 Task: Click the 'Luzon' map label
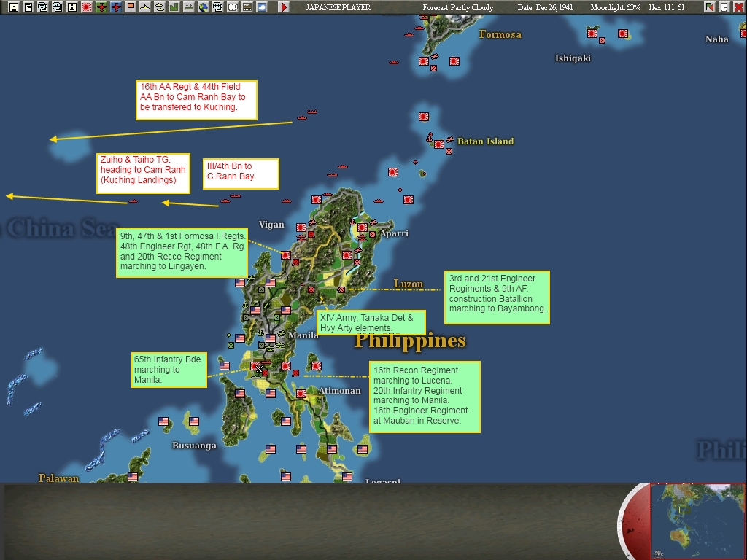click(409, 284)
